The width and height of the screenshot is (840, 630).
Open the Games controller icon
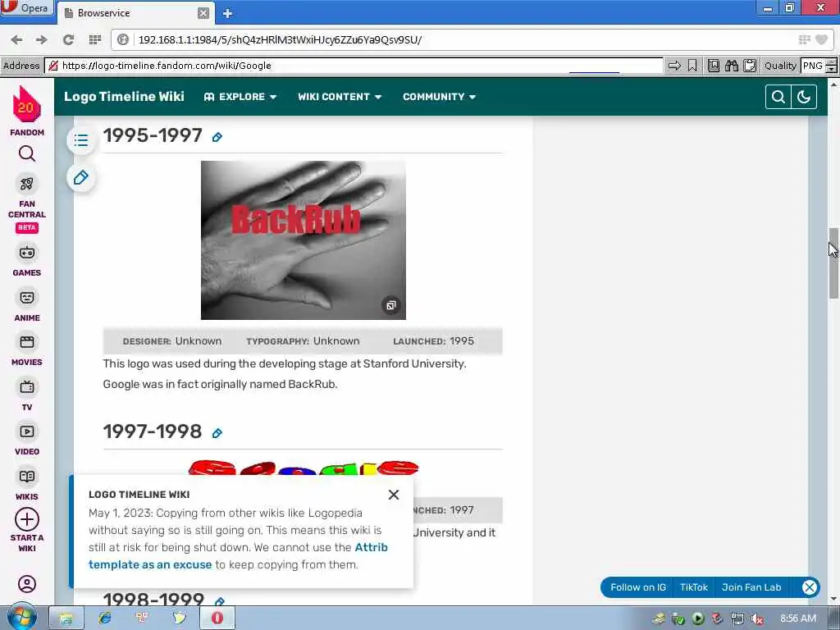coord(27,253)
